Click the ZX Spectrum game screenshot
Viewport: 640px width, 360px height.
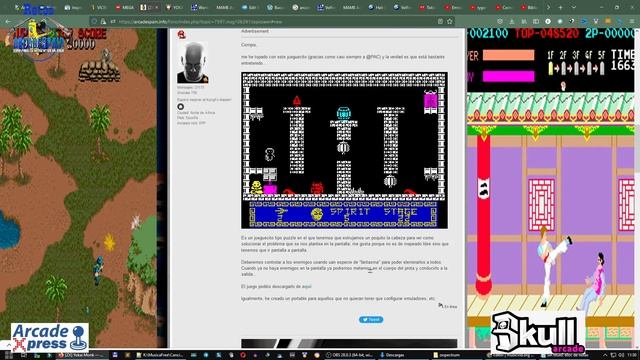coord(344,150)
